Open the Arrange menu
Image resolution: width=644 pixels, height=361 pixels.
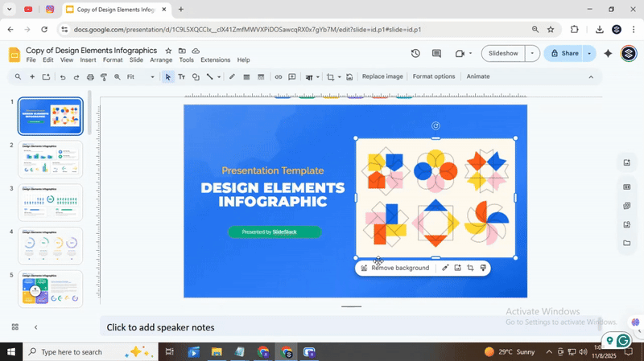pos(161,60)
